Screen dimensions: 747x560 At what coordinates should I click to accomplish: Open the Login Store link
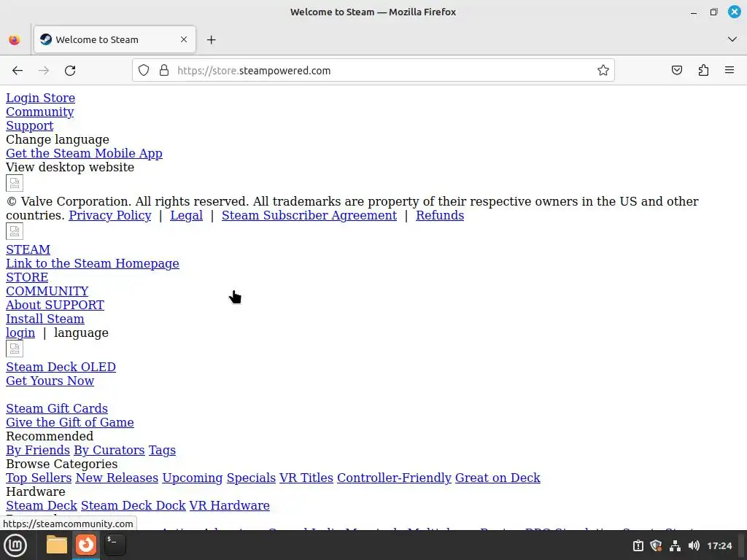coord(41,98)
